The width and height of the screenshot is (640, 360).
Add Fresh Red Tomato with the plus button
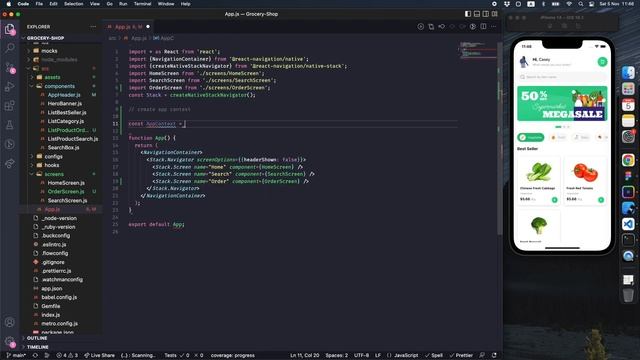click(601, 200)
